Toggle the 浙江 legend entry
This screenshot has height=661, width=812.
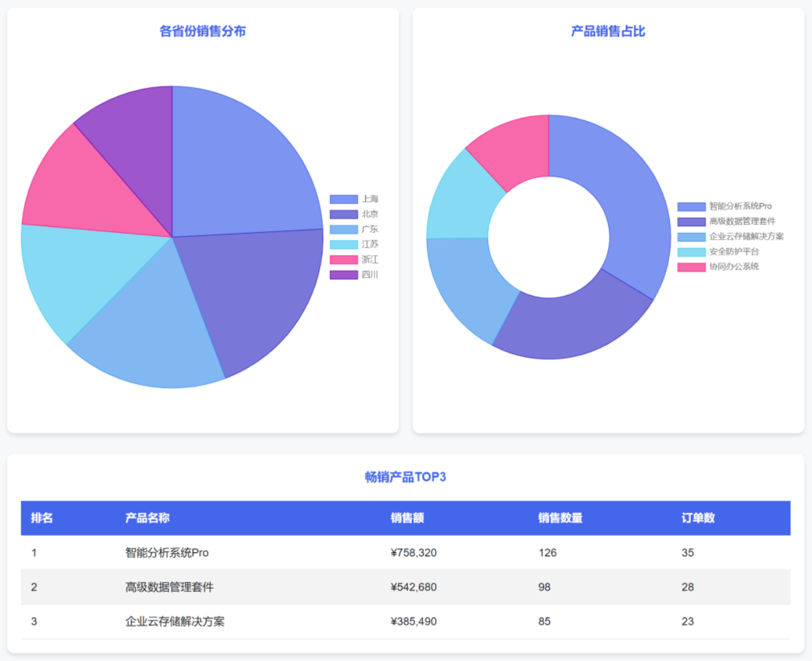click(354, 259)
